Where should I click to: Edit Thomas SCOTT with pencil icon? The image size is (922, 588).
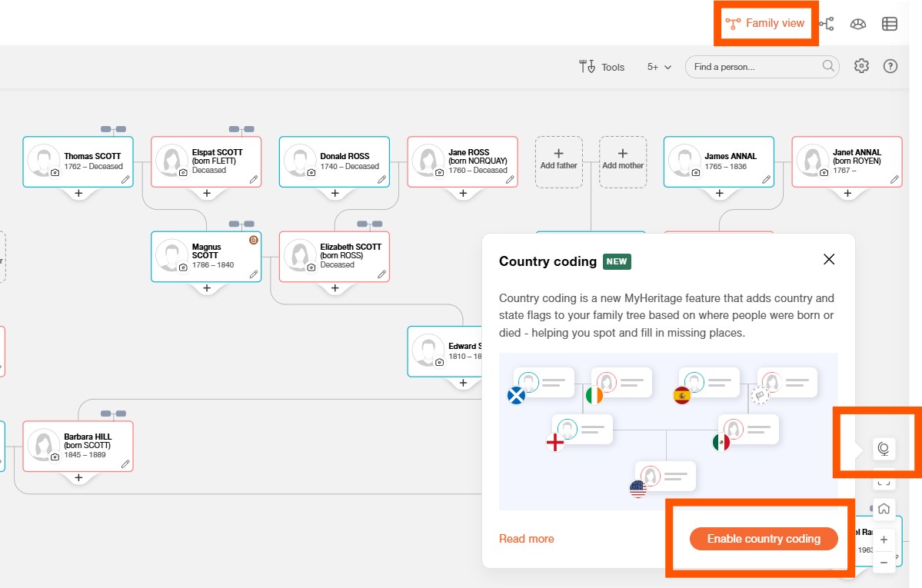(125, 179)
